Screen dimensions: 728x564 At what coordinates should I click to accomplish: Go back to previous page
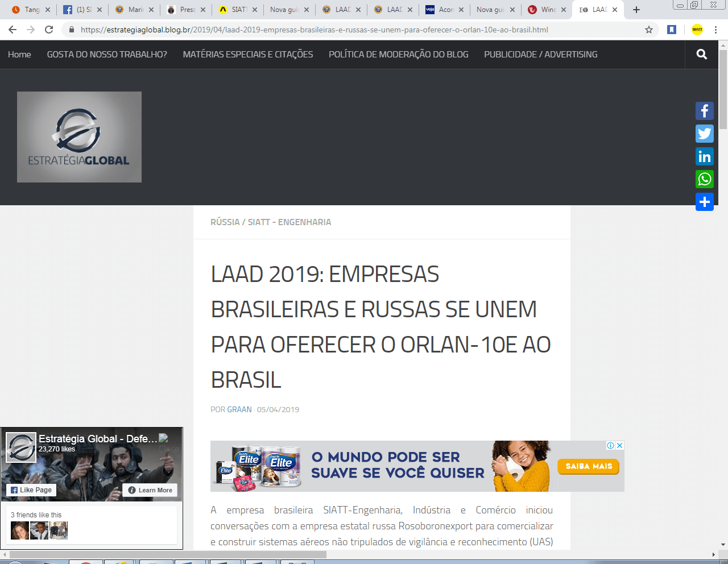tap(13, 30)
